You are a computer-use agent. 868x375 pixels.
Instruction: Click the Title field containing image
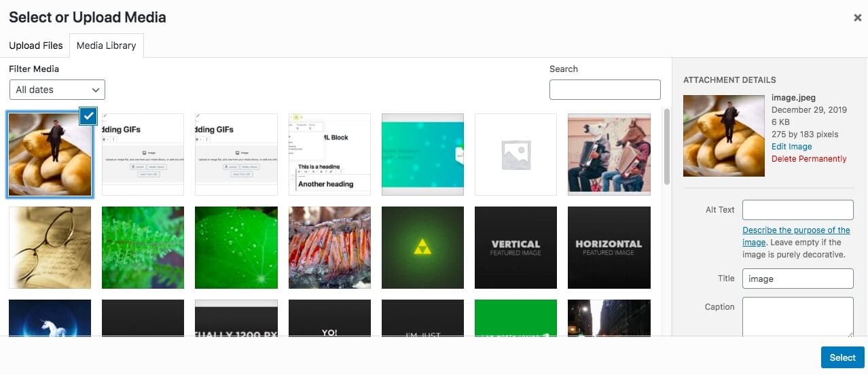coord(798,279)
